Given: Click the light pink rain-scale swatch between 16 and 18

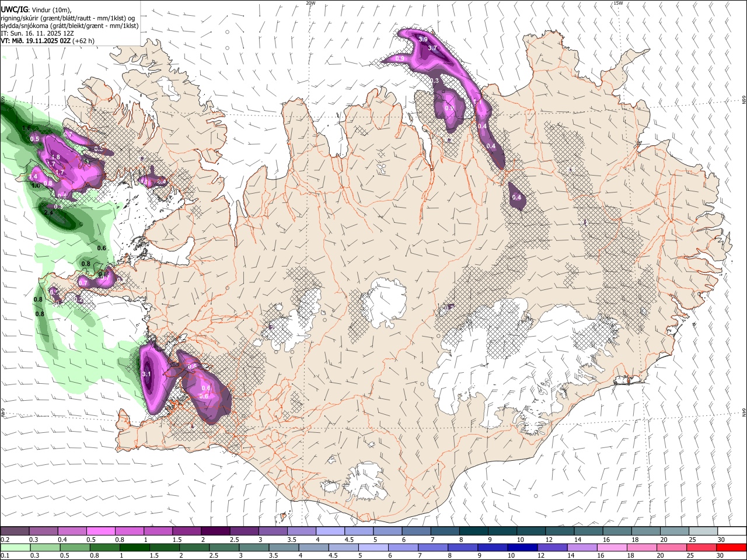Looking at the screenshot, I should [x=612, y=547].
